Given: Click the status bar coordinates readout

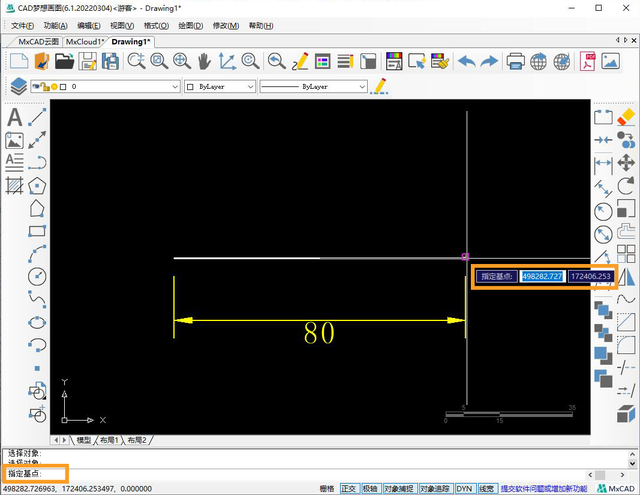Looking at the screenshot, I should [77, 488].
